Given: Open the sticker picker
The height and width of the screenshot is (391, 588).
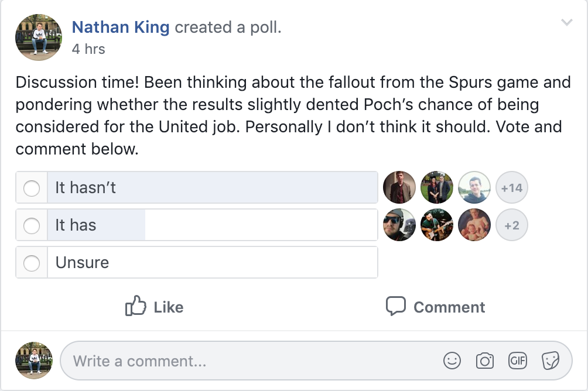Looking at the screenshot, I should (x=549, y=361).
